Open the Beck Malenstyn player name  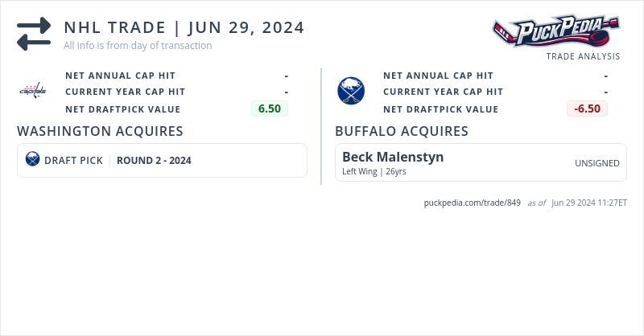pyautogui.click(x=393, y=157)
